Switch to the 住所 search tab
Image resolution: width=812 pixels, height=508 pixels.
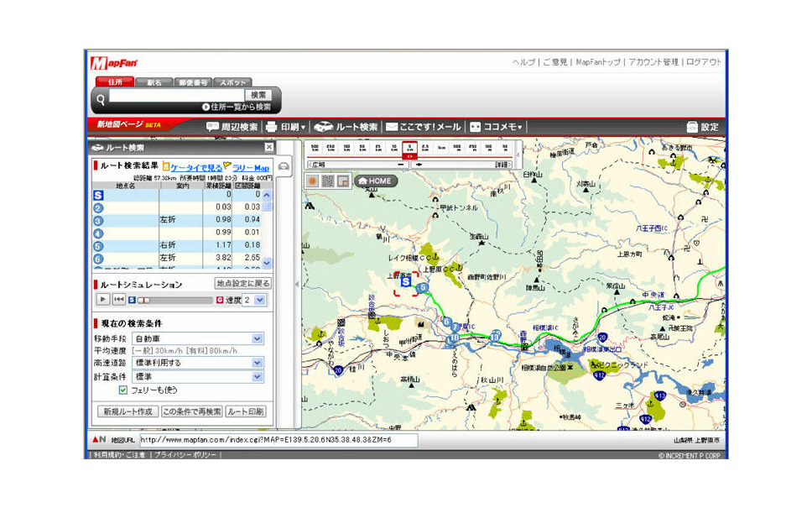coord(115,82)
